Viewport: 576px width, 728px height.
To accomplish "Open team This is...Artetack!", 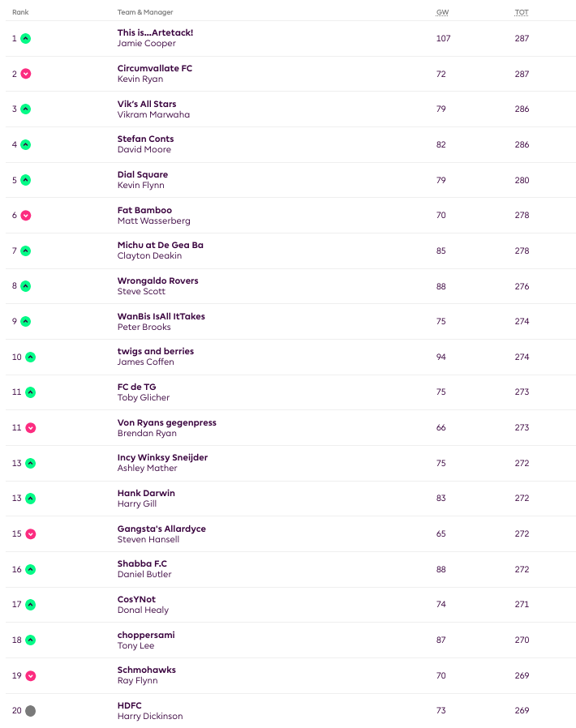I will (x=155, y=32).
